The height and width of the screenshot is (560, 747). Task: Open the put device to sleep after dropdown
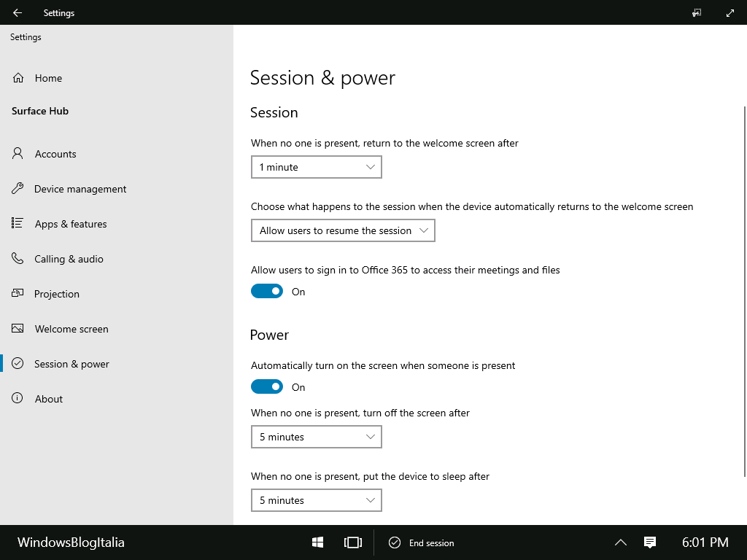317,500
